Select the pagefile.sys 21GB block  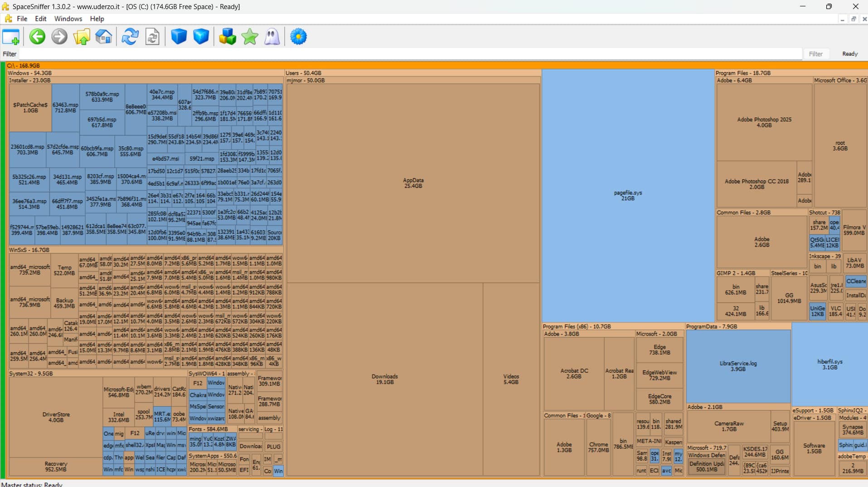(x=628, y=195)
